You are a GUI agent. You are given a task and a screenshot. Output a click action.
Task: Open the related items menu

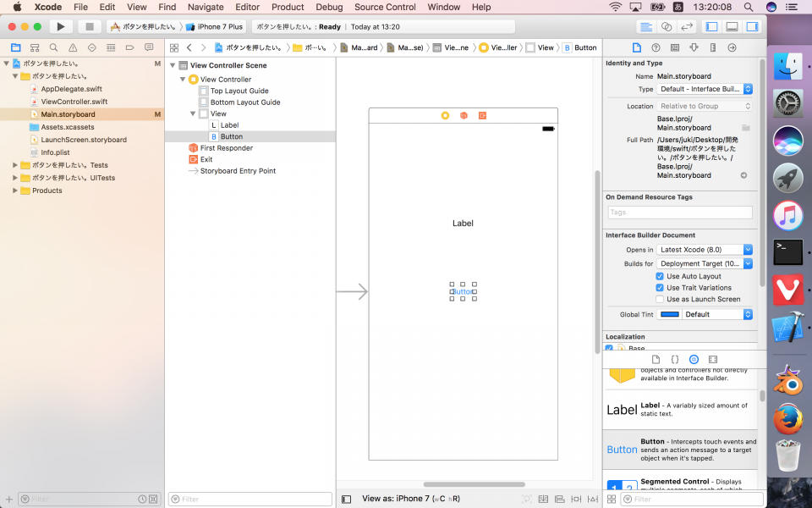pos(174,47)
